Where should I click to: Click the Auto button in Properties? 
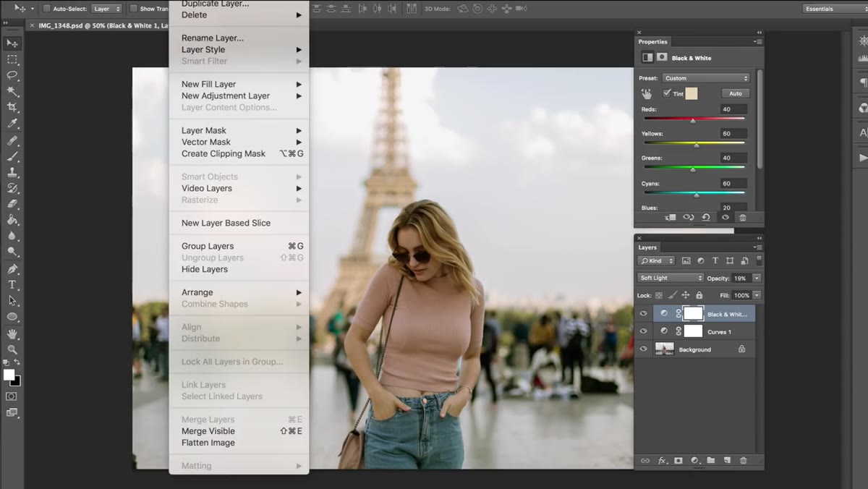[735, 93]
